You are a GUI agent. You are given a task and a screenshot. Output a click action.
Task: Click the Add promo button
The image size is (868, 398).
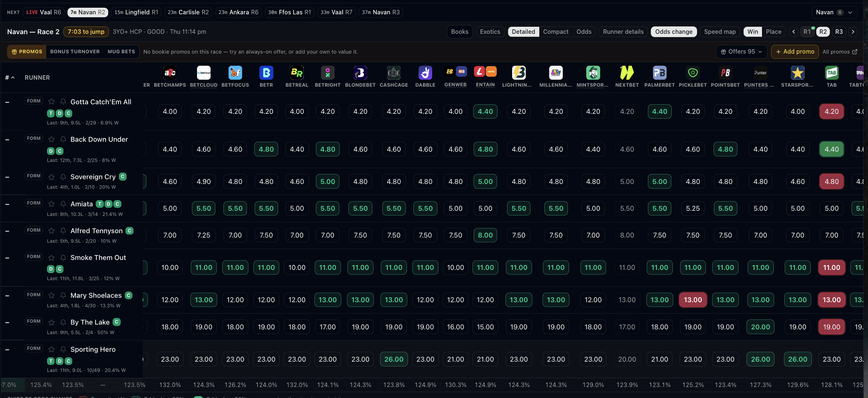pos(795,52)
